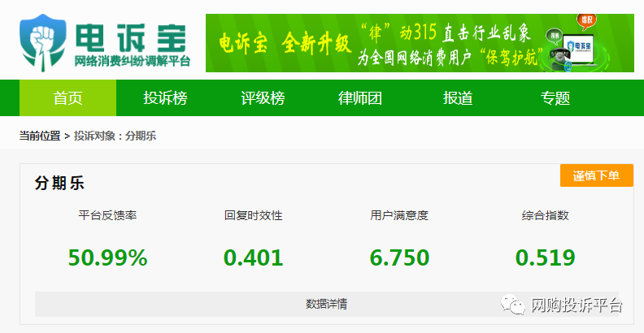Switch to the 报道 nav tab

pos(458,98)
